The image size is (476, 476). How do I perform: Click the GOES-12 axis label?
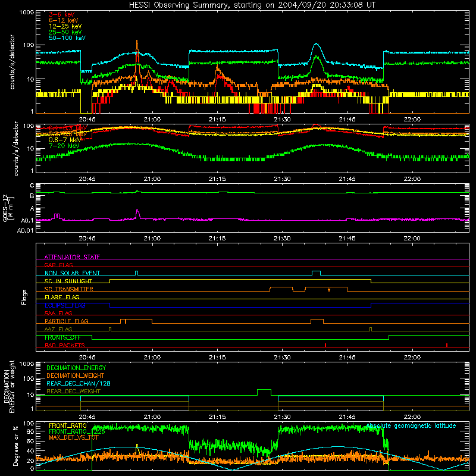point(7,208)
